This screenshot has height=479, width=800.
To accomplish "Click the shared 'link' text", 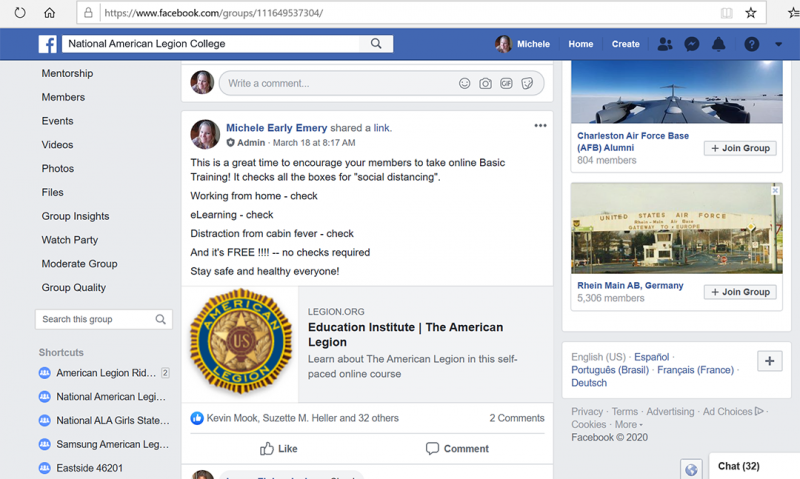I will point(382,128).
